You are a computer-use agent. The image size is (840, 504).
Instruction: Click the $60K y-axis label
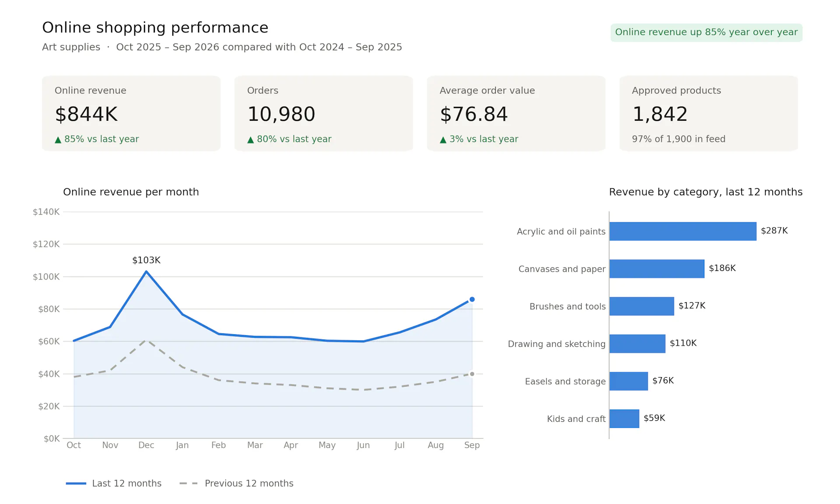[49, 342]
